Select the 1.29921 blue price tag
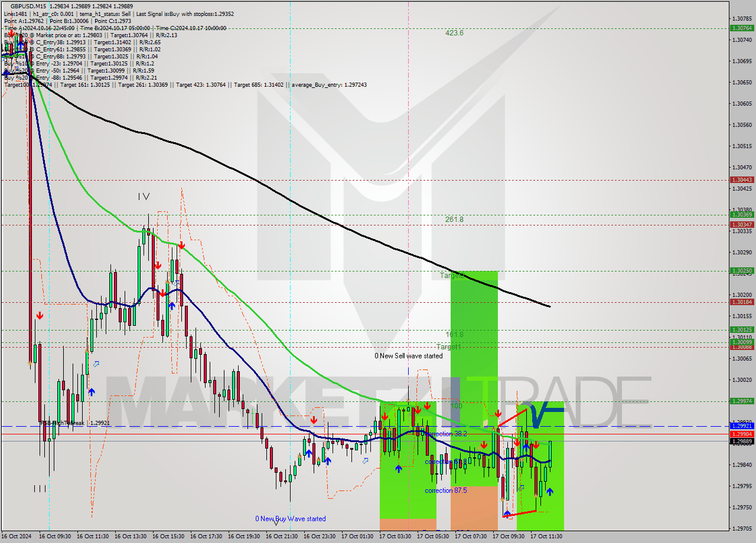Viewport: 756px width, 543px height. [741, 426]
